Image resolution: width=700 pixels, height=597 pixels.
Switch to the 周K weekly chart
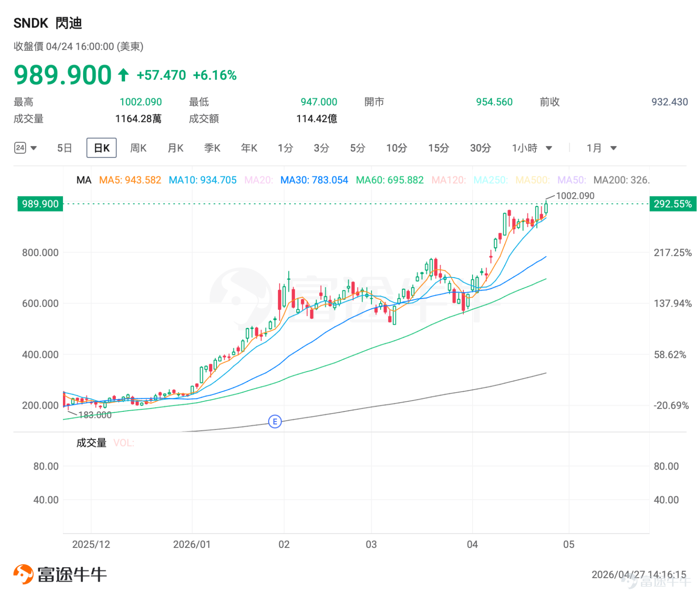pyautogui.click(x=138, y=148)
